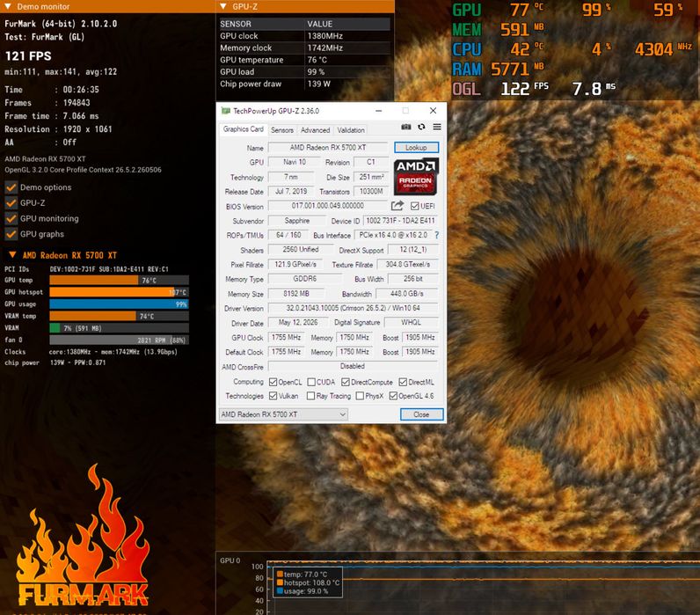Toggle the OpenCL checkbox
The image size is (700, 615).
click(x=273, y=383)
